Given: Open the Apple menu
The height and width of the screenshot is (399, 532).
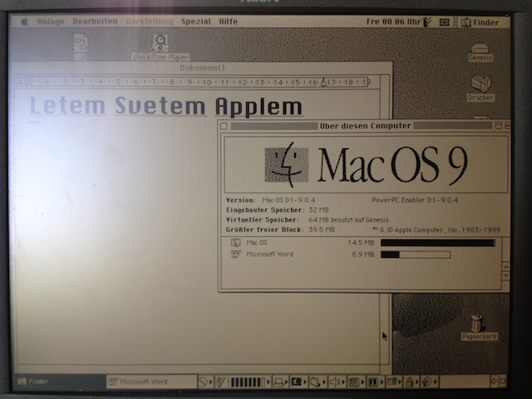Looking at the screenshot, I should tap(25, 22).
